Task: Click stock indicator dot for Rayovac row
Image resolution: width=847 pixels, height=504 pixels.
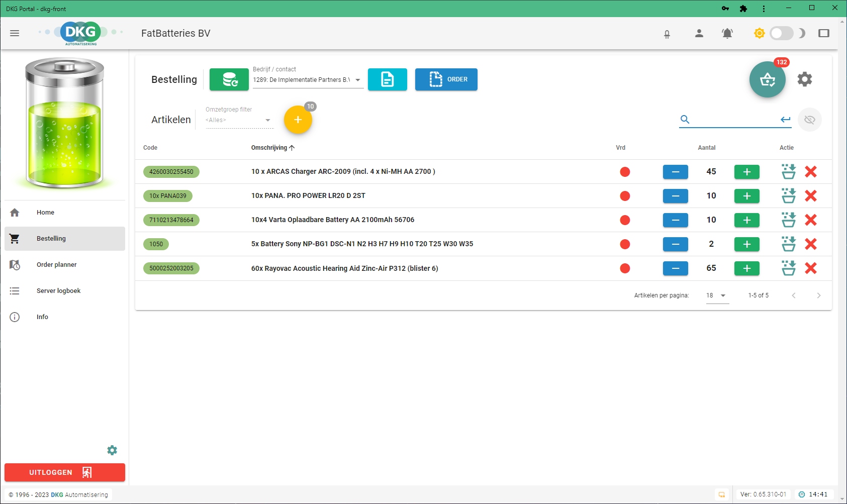Action: click(x=625, y=268)
